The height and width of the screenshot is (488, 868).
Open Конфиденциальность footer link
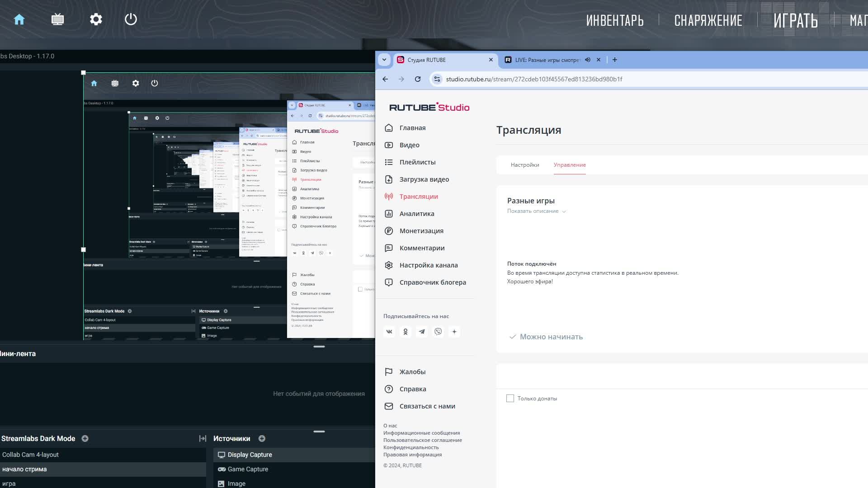(x=411, y=447)
